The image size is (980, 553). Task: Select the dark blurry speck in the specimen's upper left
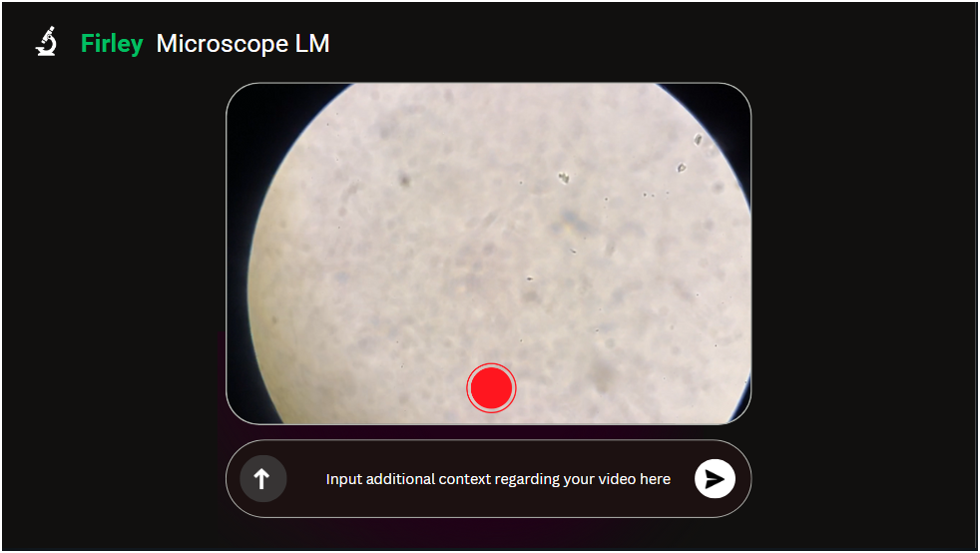[404, 181]
